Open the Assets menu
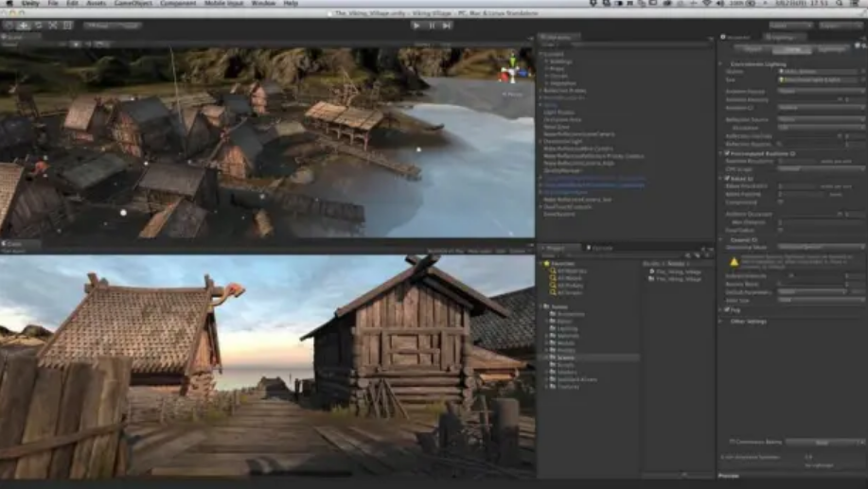The width and height of the screenshot is (868, 489). coord(96,4)
